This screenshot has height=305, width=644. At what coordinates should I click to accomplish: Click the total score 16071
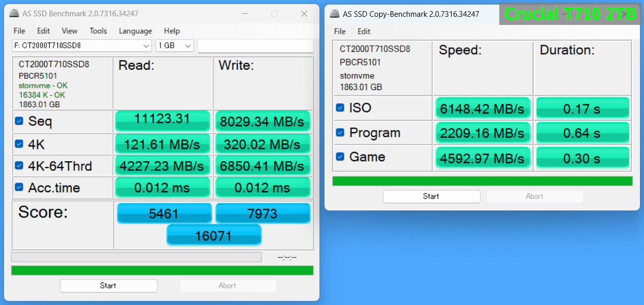[x=214, y=235]
